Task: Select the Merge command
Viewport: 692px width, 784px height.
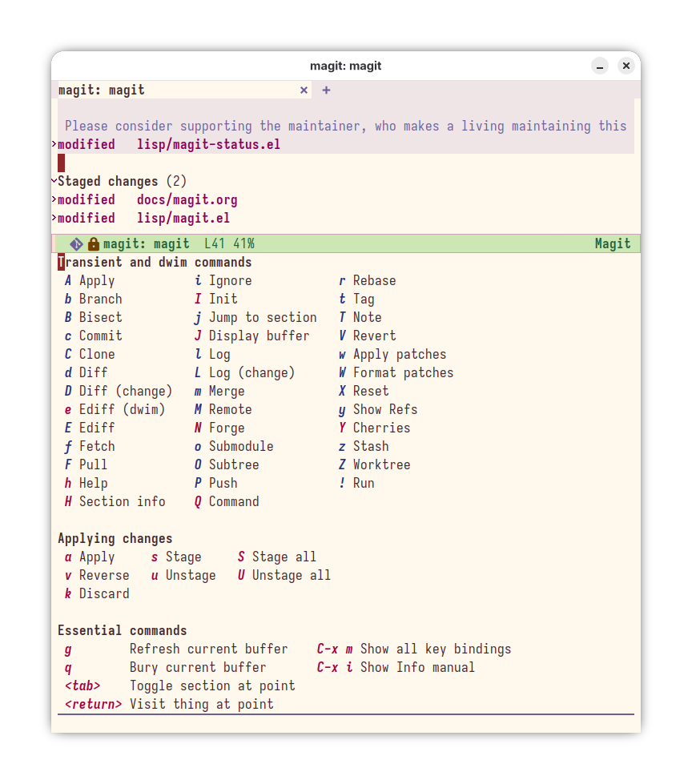Action: [x=219, y=391]
